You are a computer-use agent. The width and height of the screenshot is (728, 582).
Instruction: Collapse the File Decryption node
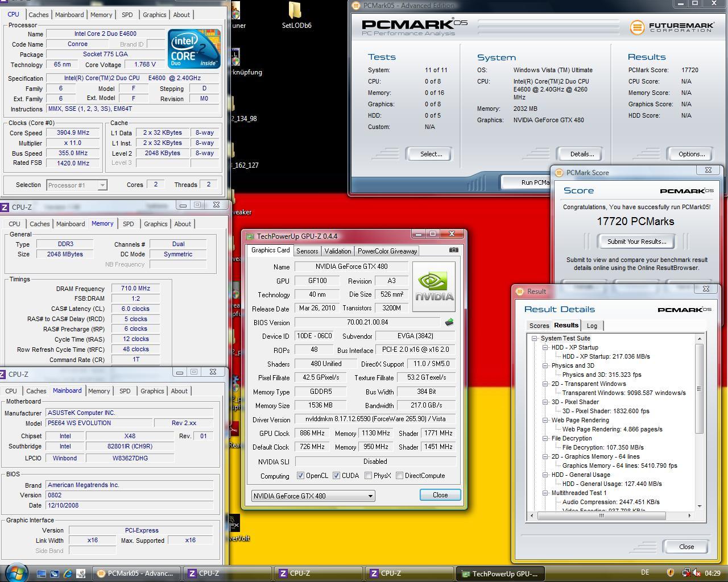(545, 438)
